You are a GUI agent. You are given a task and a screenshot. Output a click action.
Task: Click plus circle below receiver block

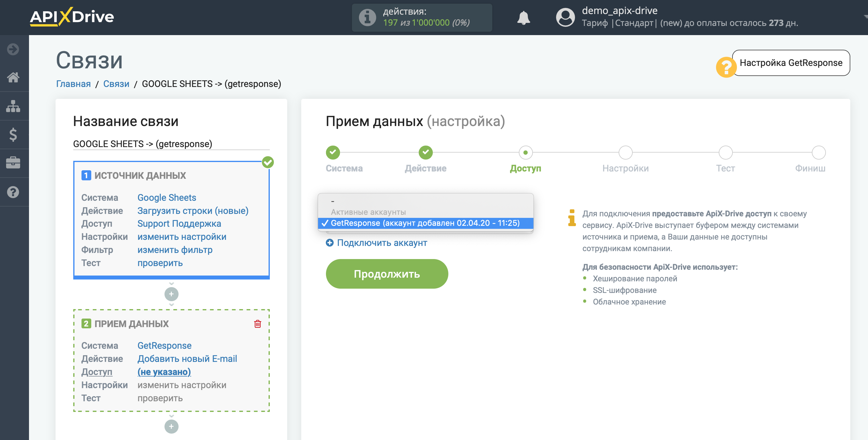pos(171,427)
